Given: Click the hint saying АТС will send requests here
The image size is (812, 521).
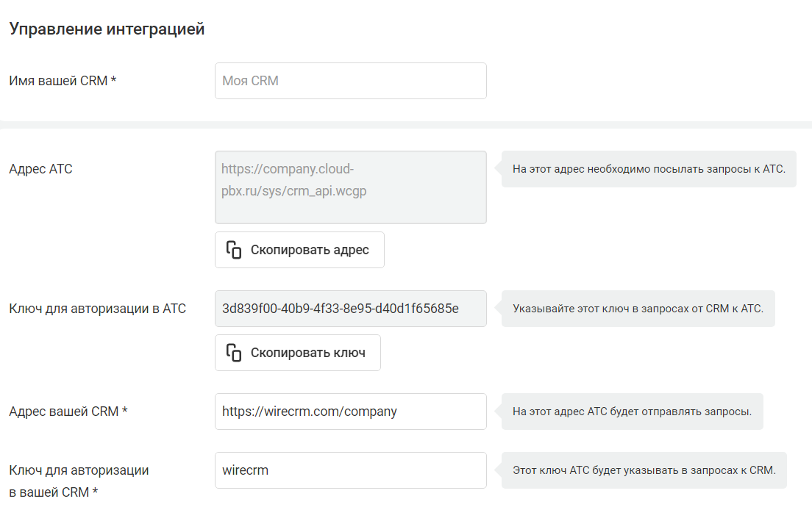Looking at the screenshot, I should pos(632,412).
